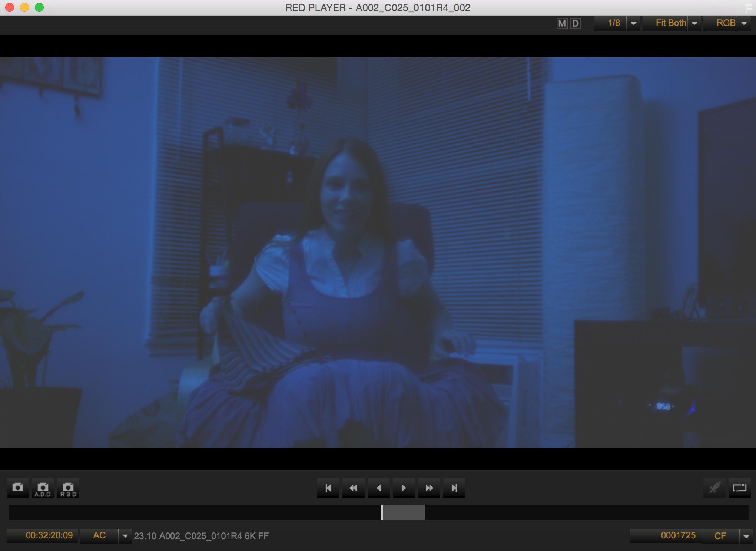This screenshot has height=551, width=756.
Task: Toggle the loop playback icon
Action: [x=739, y=488]
